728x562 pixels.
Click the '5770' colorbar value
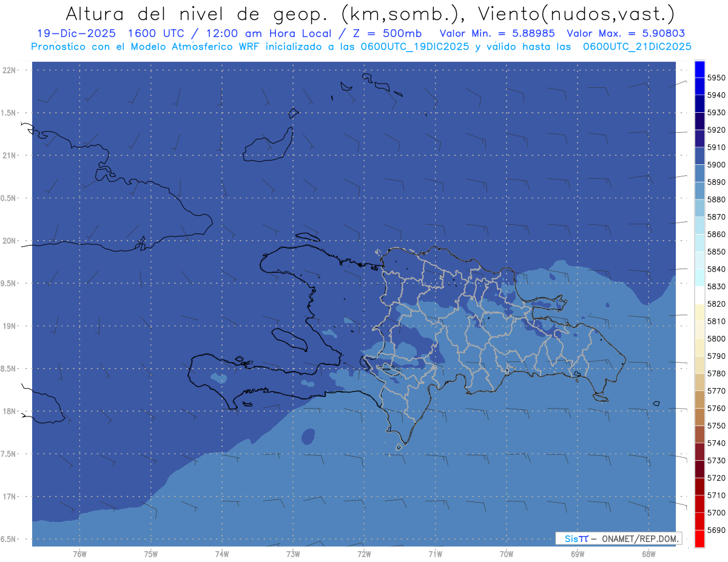[x=716, y=391]
